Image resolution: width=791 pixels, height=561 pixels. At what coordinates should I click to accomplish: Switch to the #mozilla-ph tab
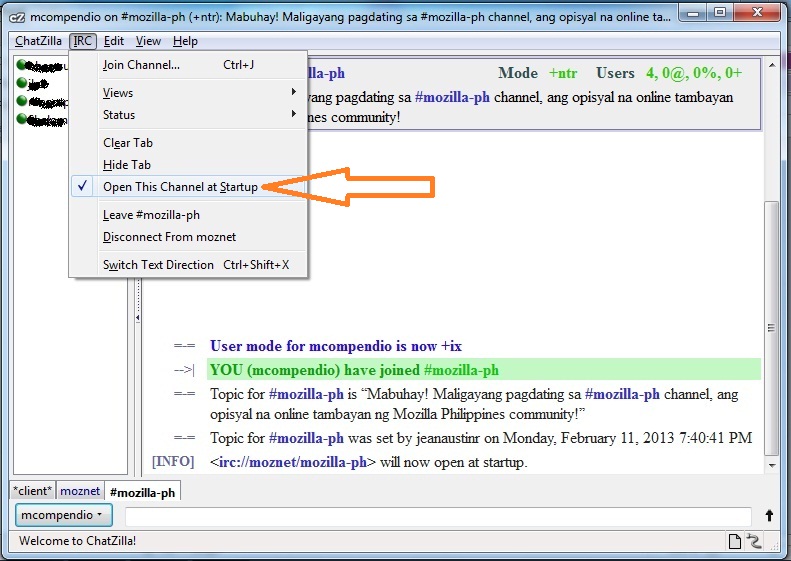click(143, 492)
